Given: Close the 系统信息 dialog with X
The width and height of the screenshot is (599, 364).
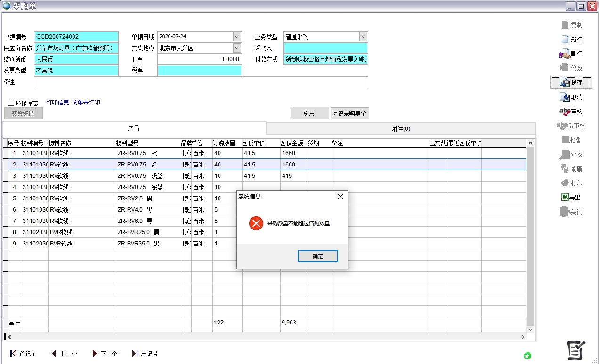Looking at the screenshot, I should [x=340, y=197].
